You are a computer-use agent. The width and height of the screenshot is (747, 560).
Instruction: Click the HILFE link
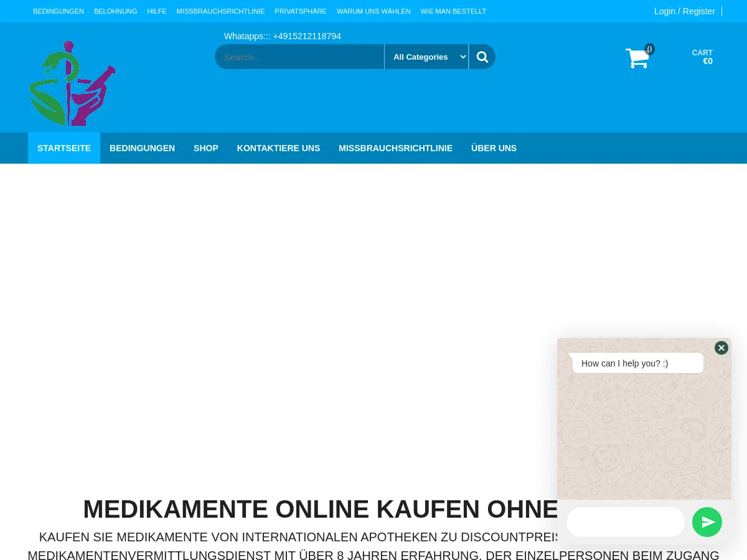tap(156, 11)
